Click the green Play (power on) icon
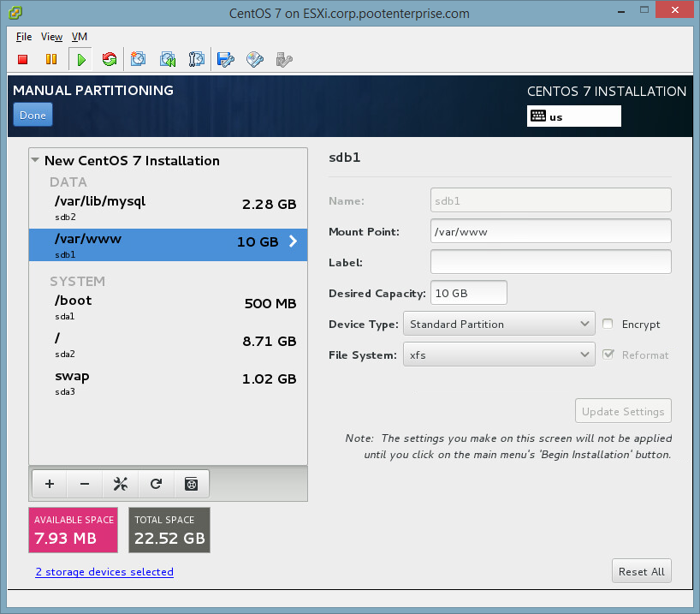The height and width of the screenshot is (614, 700). tap(80, 59)
